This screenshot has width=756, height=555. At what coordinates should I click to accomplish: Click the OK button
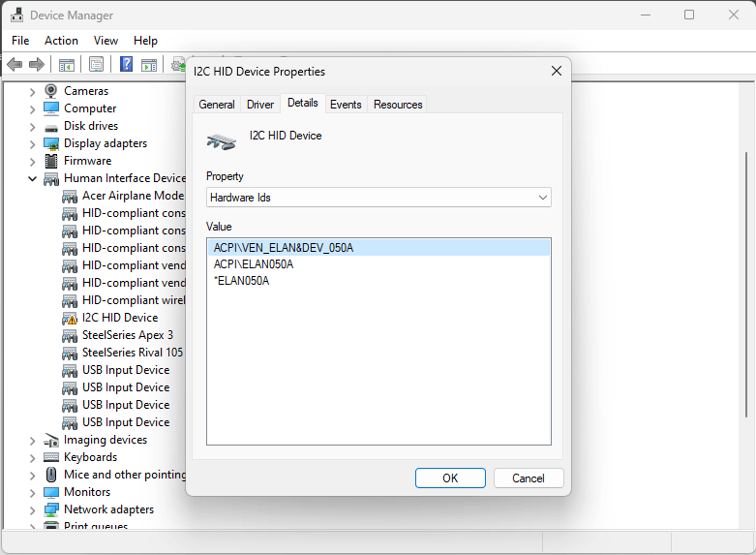[x=450, y=478]
